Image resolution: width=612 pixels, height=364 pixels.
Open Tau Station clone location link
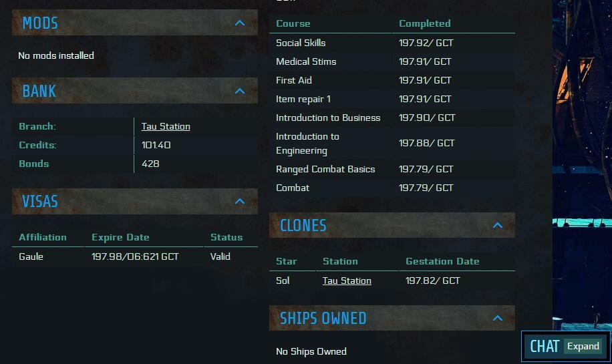pyautogui.click(x=347, y=281)
